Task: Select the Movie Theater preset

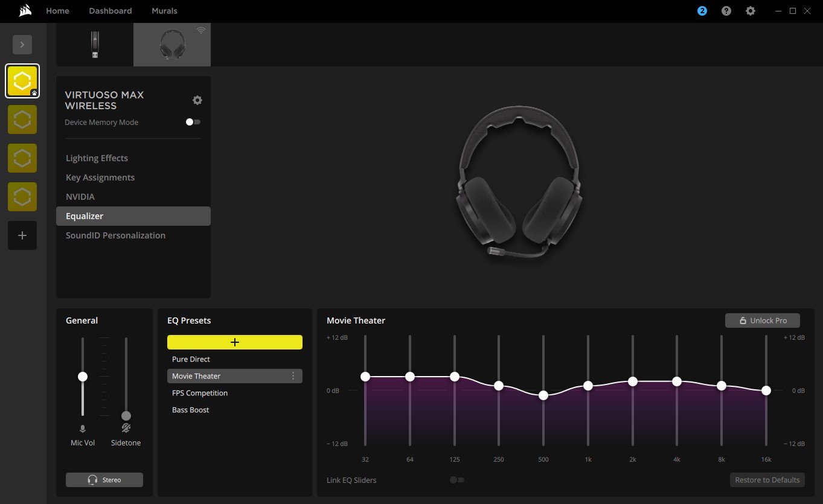Action: tap(235, 376)
